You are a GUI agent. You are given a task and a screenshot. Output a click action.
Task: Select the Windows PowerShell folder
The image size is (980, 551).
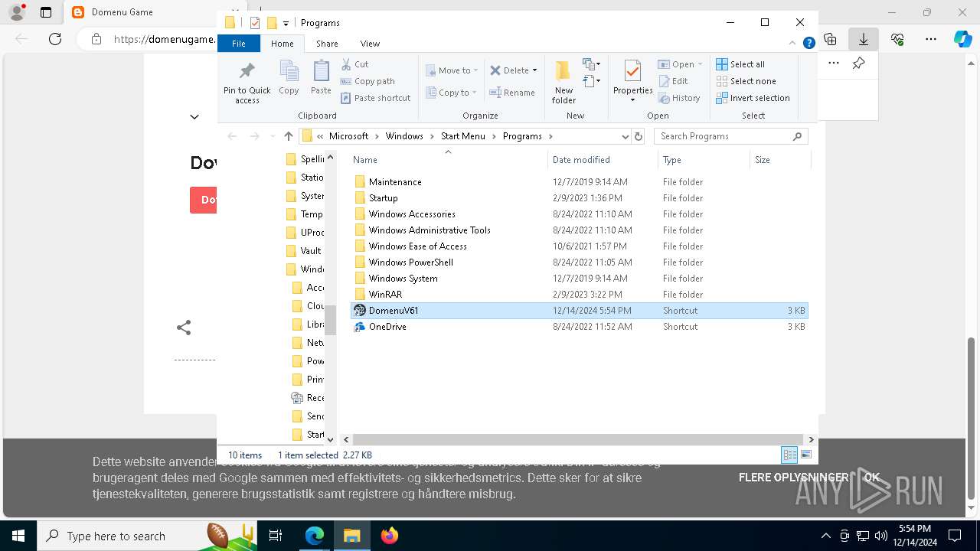click(579, 262)
